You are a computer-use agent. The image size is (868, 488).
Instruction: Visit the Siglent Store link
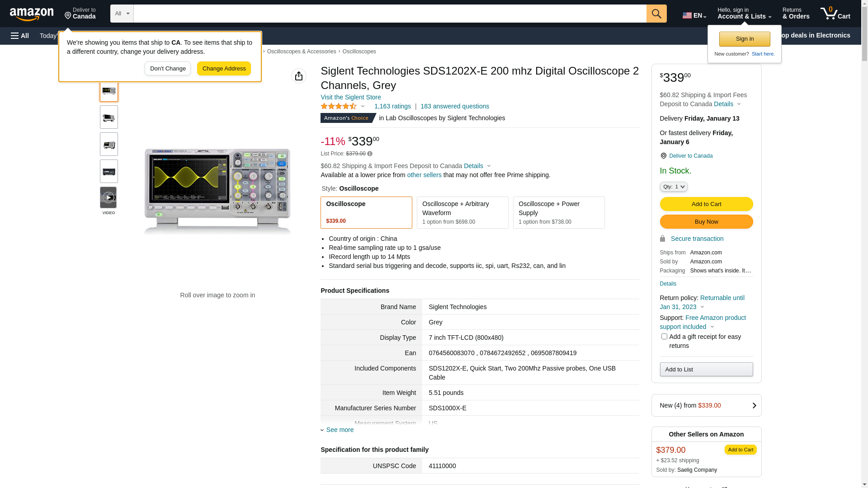[350, 97]
